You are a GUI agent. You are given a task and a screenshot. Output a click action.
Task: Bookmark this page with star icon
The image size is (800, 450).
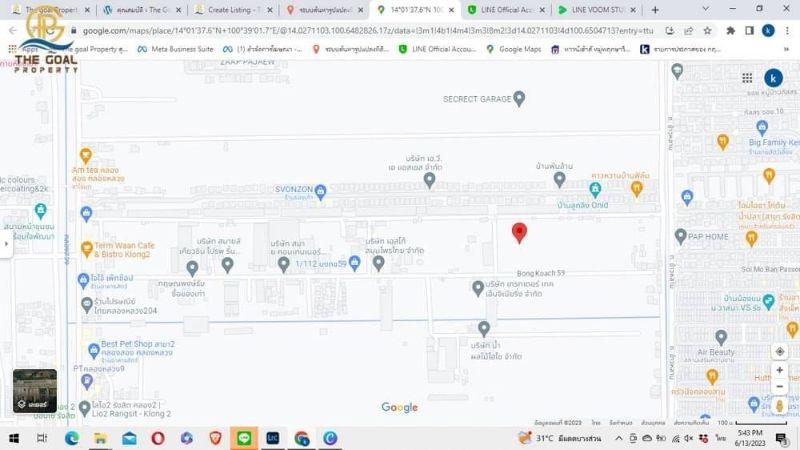(707, 31)
